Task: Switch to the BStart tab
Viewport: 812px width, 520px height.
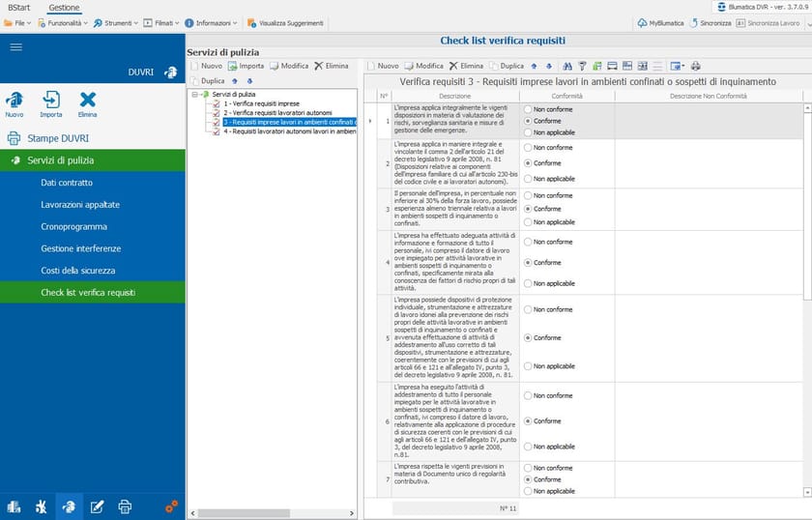Action: point(19,7)
